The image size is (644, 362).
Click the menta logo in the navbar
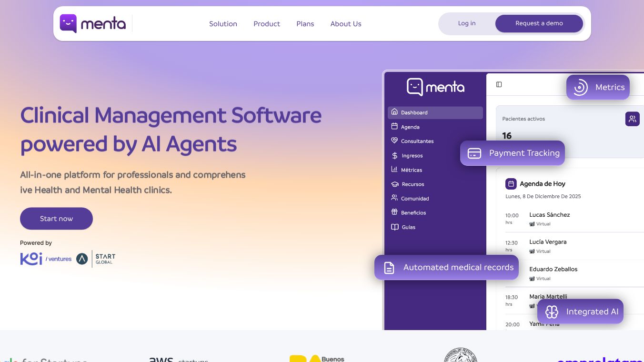pyautogui.click(x=93, y=23)
